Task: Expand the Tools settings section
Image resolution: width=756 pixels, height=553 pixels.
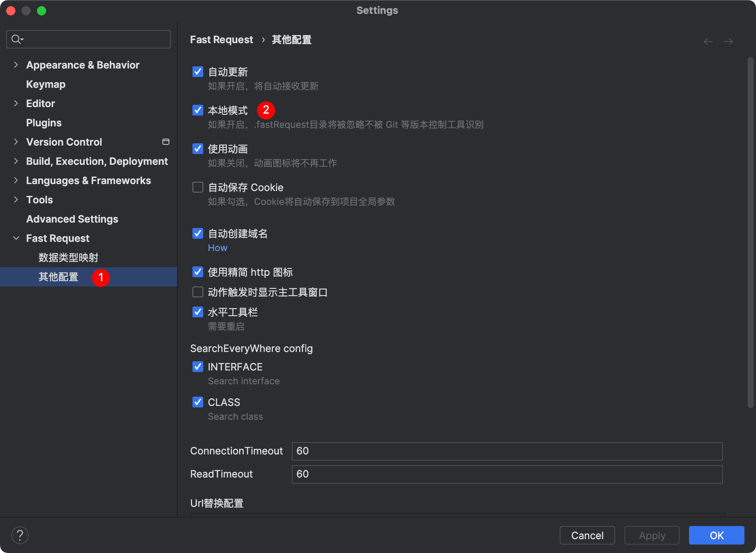Action: pos(16,199)
